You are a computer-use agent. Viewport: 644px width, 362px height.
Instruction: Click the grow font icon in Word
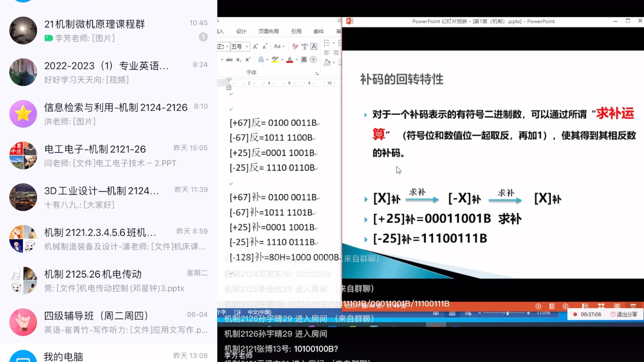(255, 46)
